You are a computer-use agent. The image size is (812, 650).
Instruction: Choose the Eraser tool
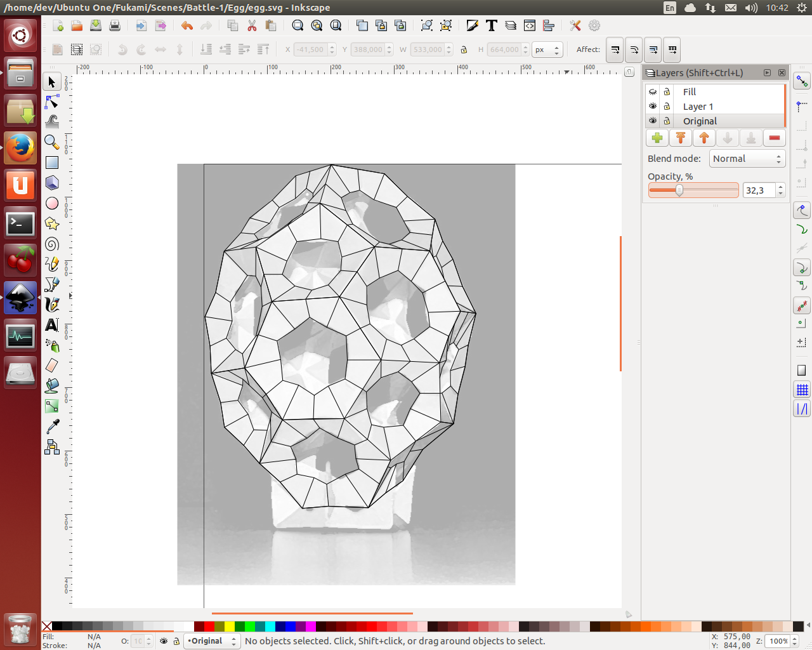(52, 365)
